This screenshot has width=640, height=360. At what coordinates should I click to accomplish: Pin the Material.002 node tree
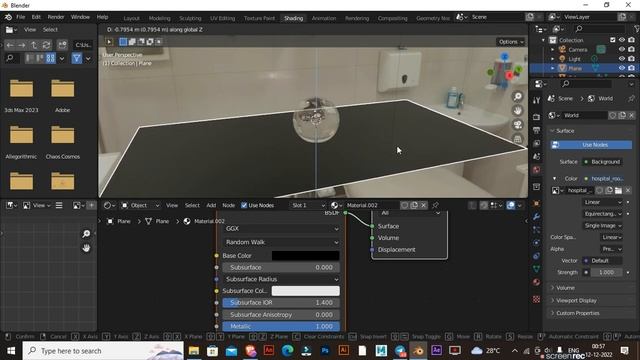click(435, 205)
